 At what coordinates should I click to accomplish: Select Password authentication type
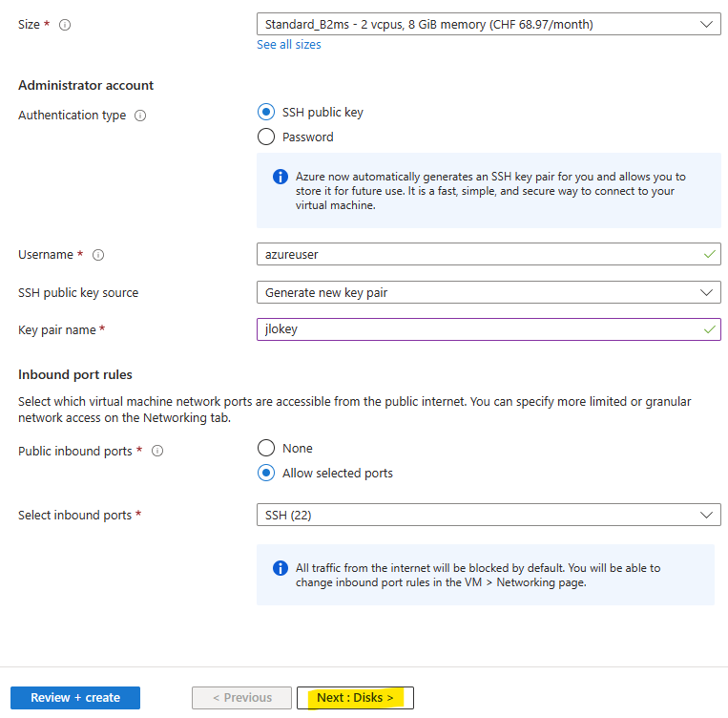click(266, 137)
